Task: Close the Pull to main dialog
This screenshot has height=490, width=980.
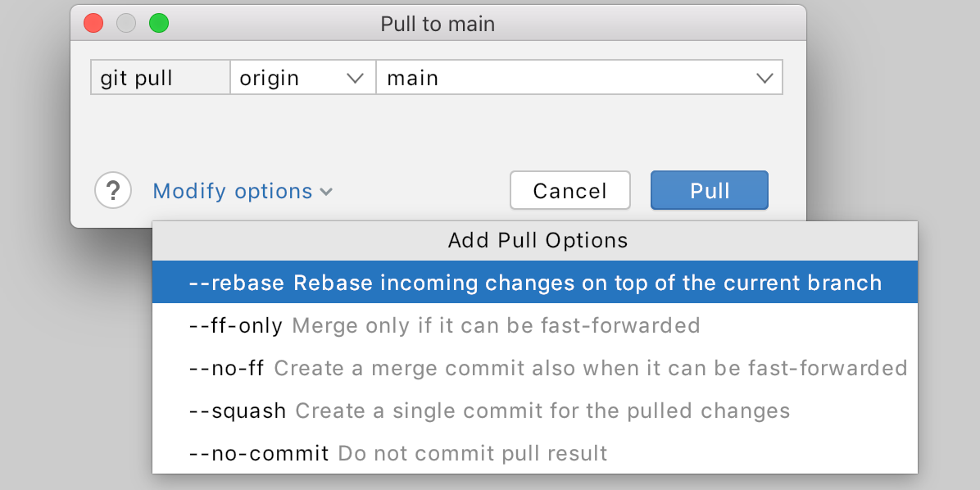Action: 93,23
